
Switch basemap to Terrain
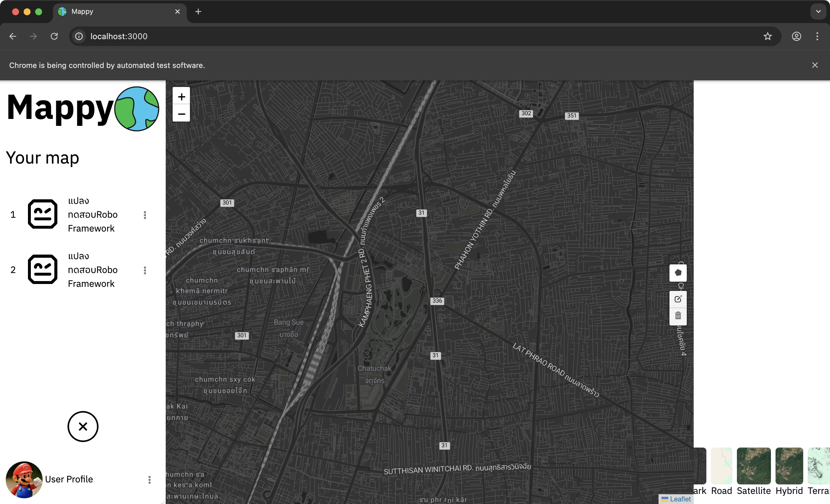pyautogui.click(x=819, y=472)
